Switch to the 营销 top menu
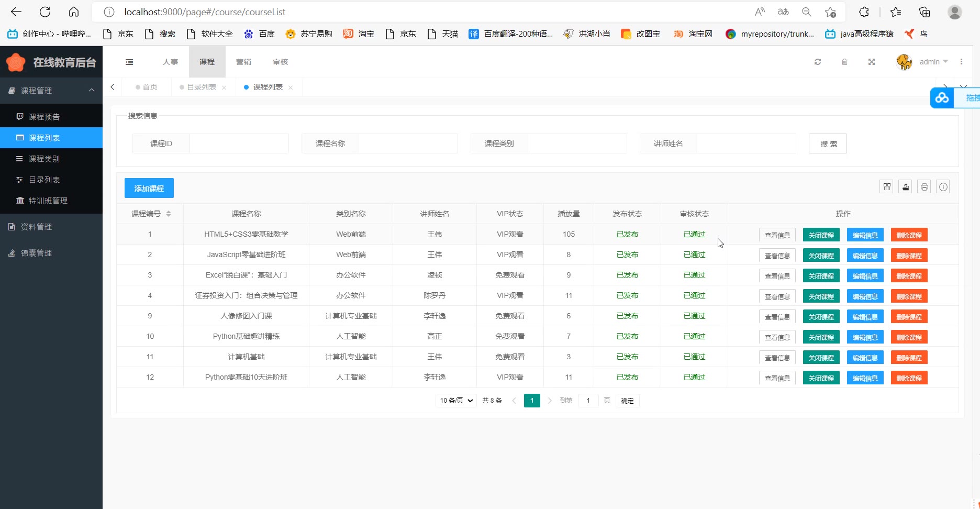The image size is (980, 509). 243,62
